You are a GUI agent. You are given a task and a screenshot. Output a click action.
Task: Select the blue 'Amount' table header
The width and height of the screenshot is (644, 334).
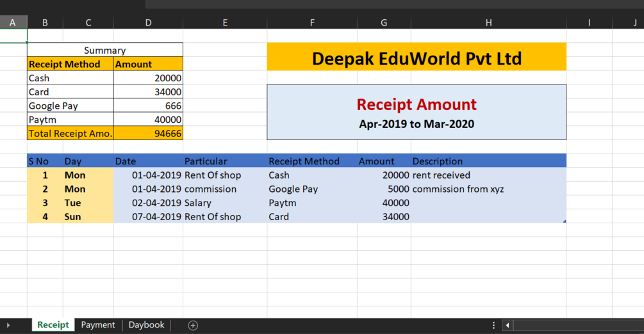coord(384,161)
